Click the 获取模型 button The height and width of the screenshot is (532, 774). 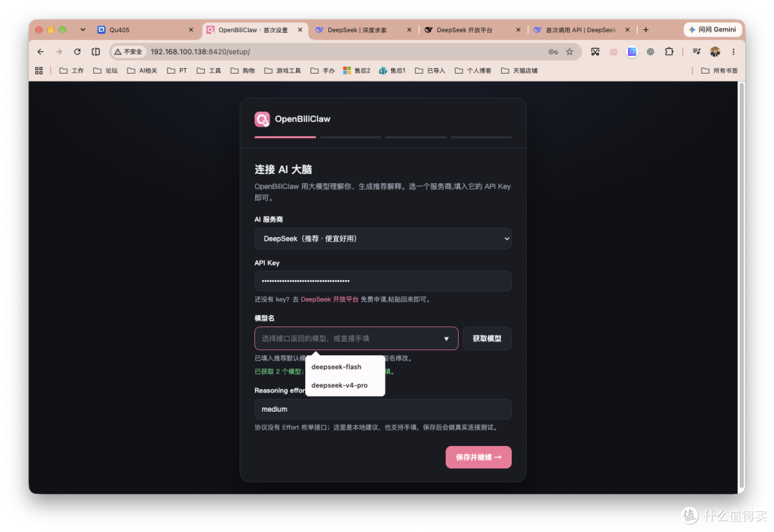pos(487,338)
